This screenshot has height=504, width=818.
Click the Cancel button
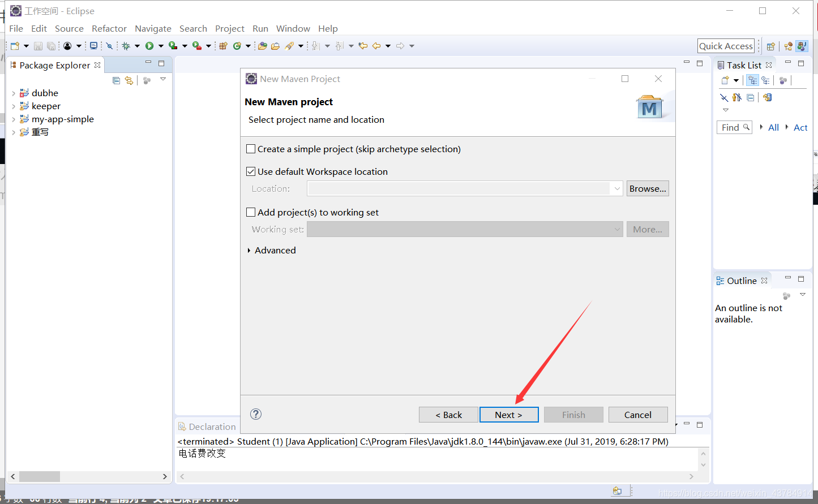(x=638, y=415)
